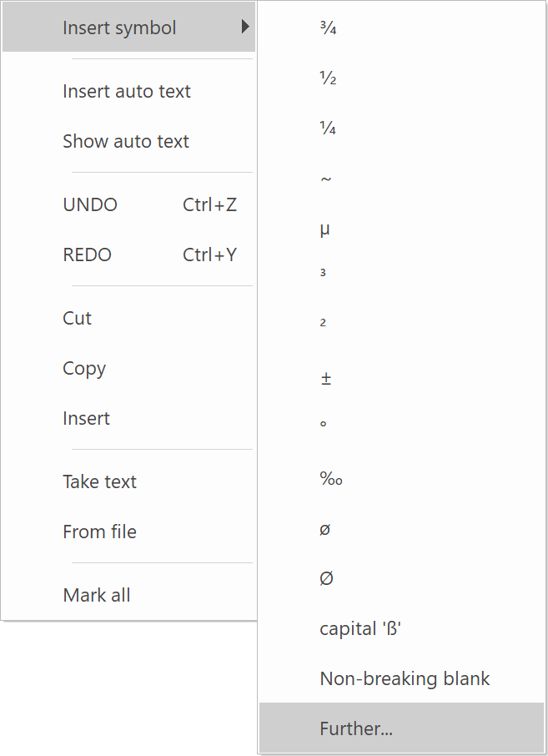548x756 pixels.
Task: Insert a Non-breaking blank
Action: tap(405, 679)
